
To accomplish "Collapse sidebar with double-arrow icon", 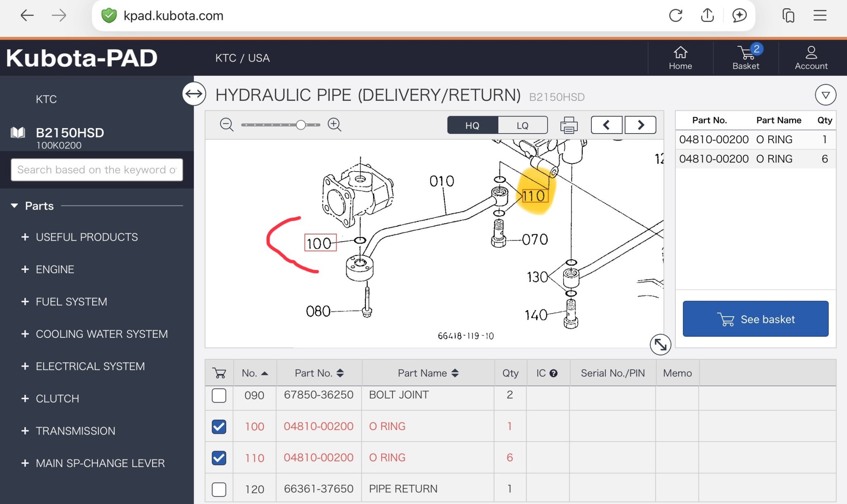I will (x=194, y=94).
